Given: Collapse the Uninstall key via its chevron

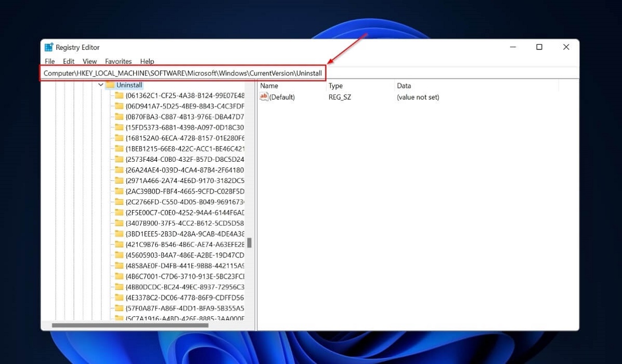Looking at the screenshot, I should 100,85.
